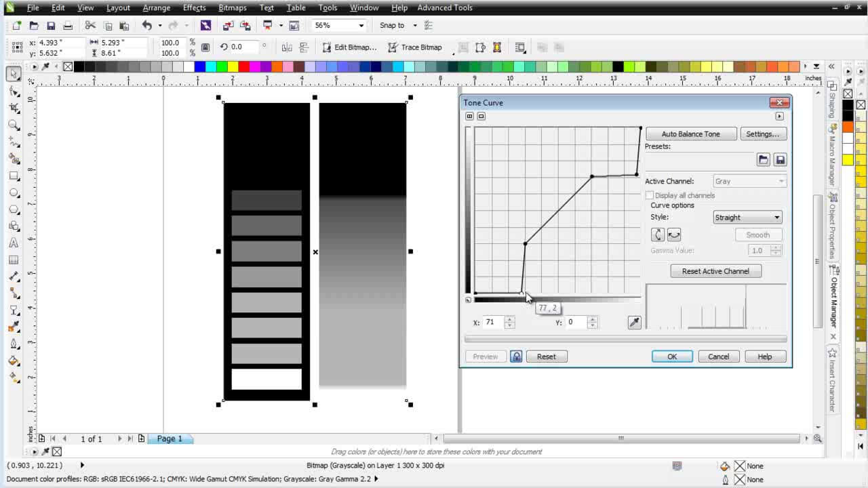Select the Freehand drawing tool

pyautogui.click(x=14, y=142)
